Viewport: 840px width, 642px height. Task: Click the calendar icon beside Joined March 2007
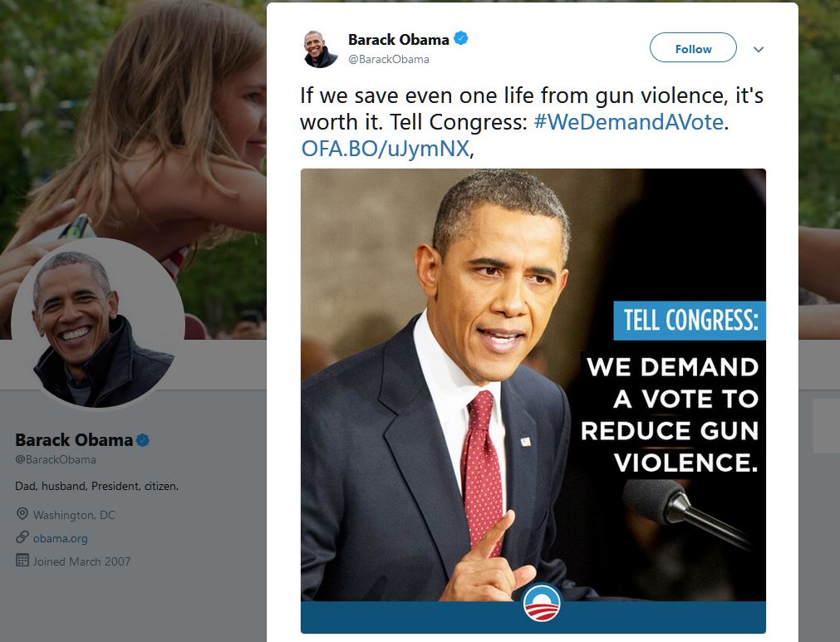[x=22, y=561]
